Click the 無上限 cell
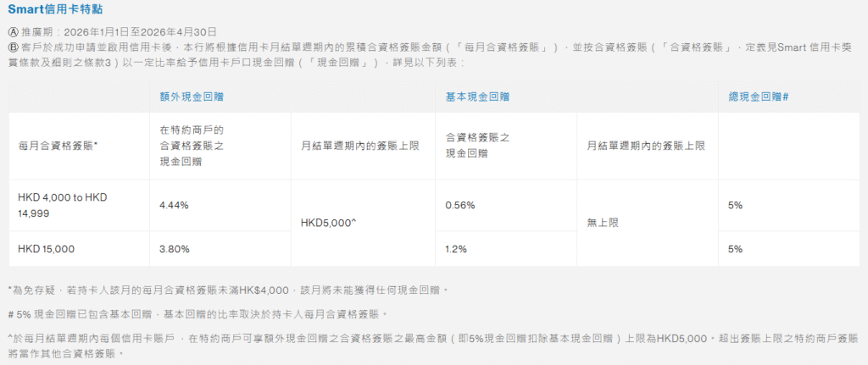The height and width of the screenshot is (365, 868). click(601, 224)
